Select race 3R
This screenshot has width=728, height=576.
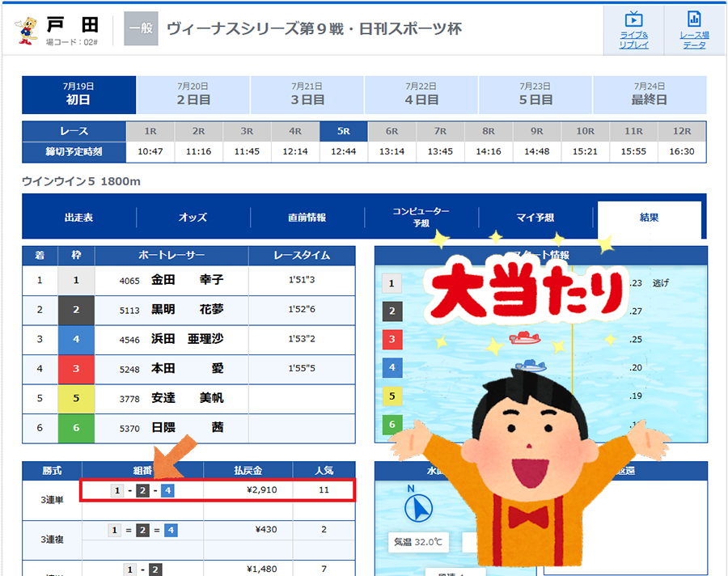coord(247,131)
